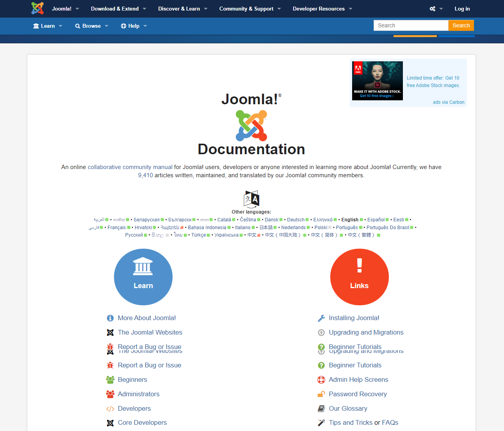Open Installing Joomla! link
This screenshot has width=504, height=431.
(354, 318)
